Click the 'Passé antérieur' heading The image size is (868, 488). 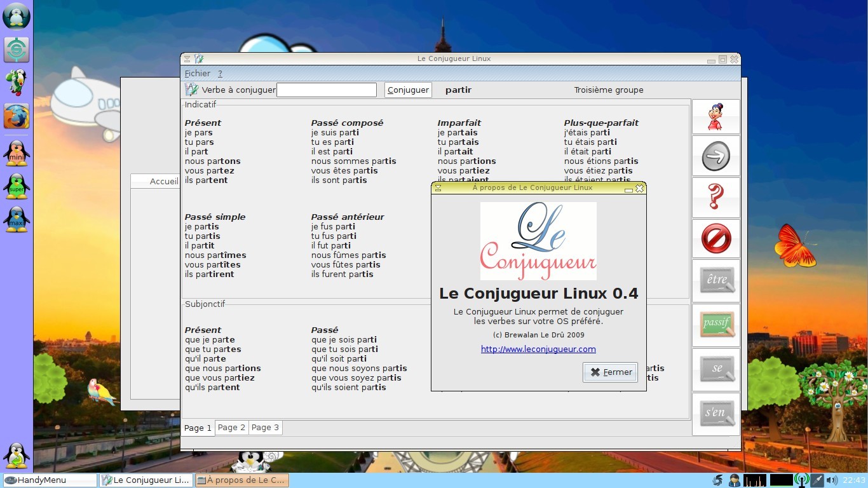(x=348, y=217)
